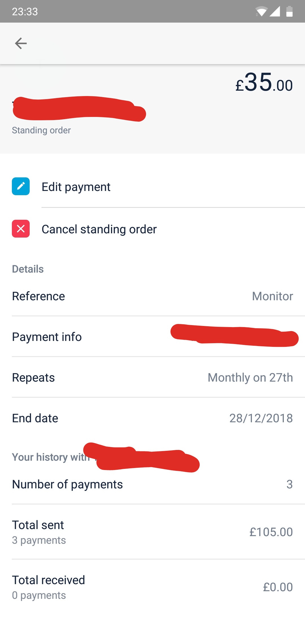Tap the battery icon in status bar

pos(289,12)
